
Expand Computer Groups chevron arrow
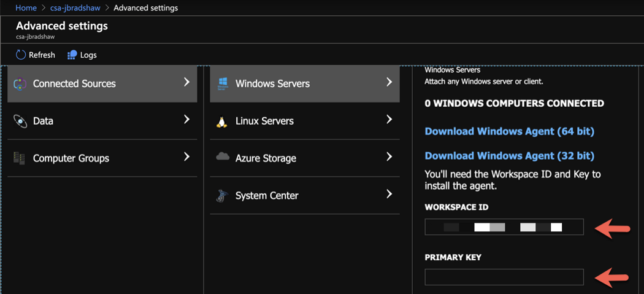pyautogui.click(x=186, y=157)
